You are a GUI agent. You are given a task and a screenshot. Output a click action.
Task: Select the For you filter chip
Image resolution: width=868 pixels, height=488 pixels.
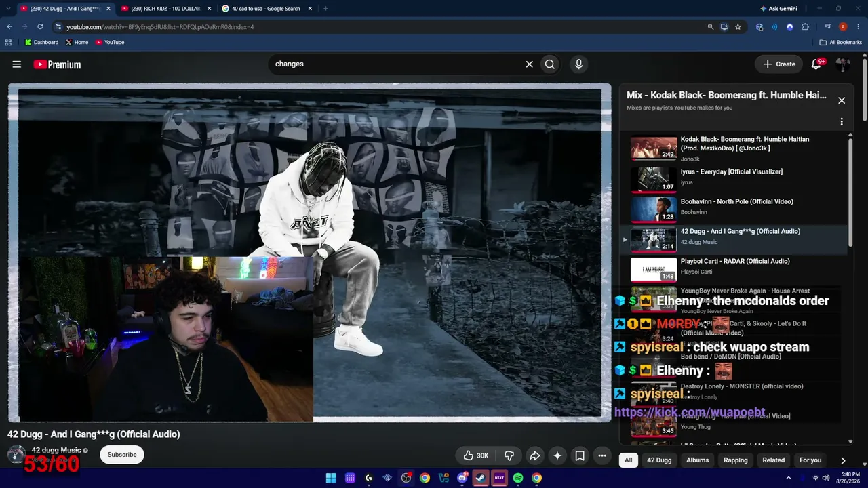pos(810,460)
